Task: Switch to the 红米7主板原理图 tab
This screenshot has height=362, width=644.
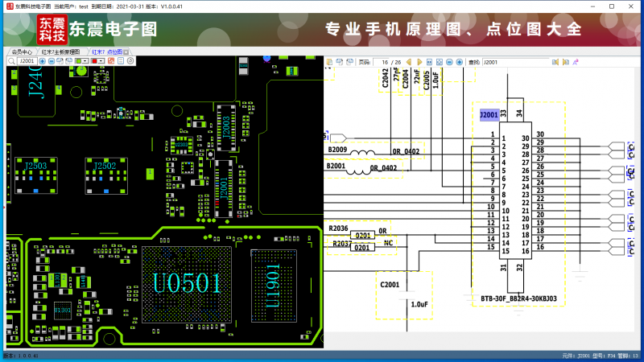Action: click(x=61, y=51)
